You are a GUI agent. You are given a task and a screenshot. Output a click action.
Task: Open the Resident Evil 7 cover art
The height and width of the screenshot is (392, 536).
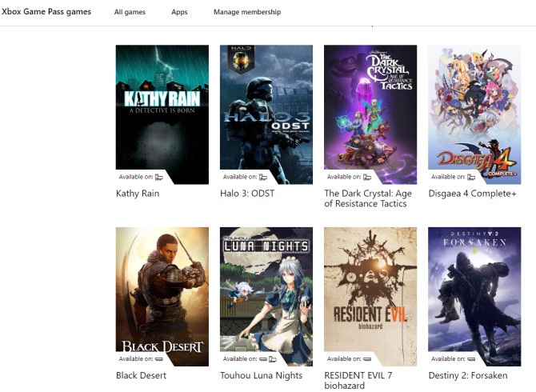370,297
